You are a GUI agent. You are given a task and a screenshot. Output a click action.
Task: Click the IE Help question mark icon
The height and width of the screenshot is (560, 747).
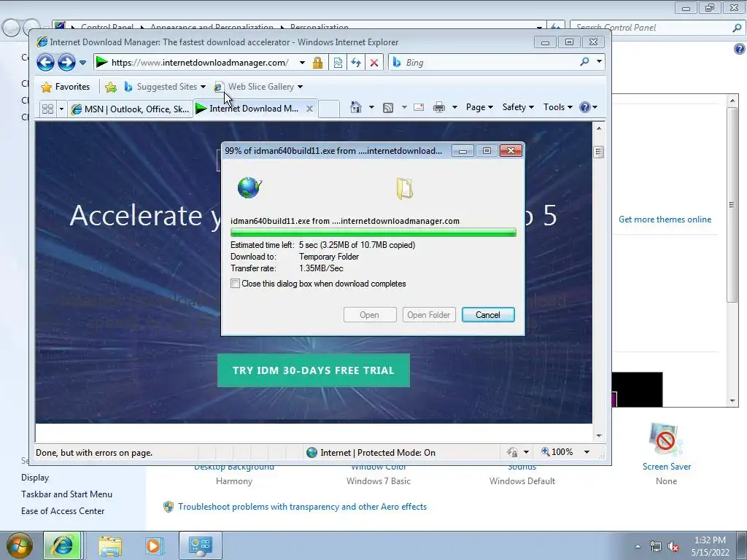pos(585,107)
